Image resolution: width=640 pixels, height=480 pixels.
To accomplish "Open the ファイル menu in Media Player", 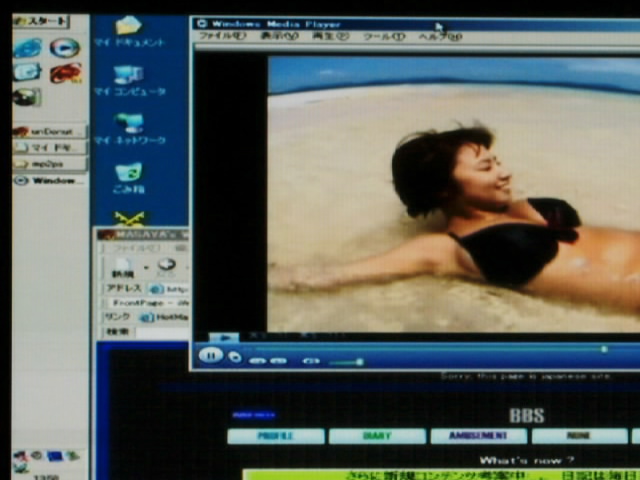I will coord(221,36).
